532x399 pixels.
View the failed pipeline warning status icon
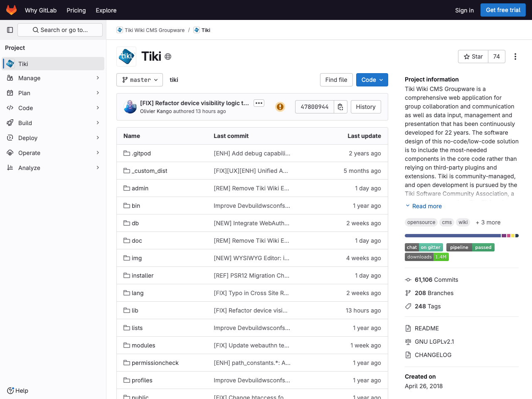pyautogui.click(x=280, y=107)
